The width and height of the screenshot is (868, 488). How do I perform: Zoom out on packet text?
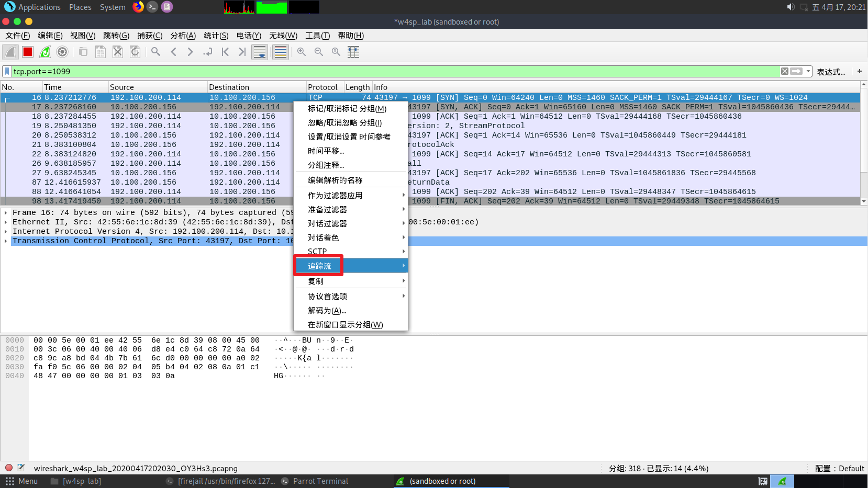click(x=319, y=52)
